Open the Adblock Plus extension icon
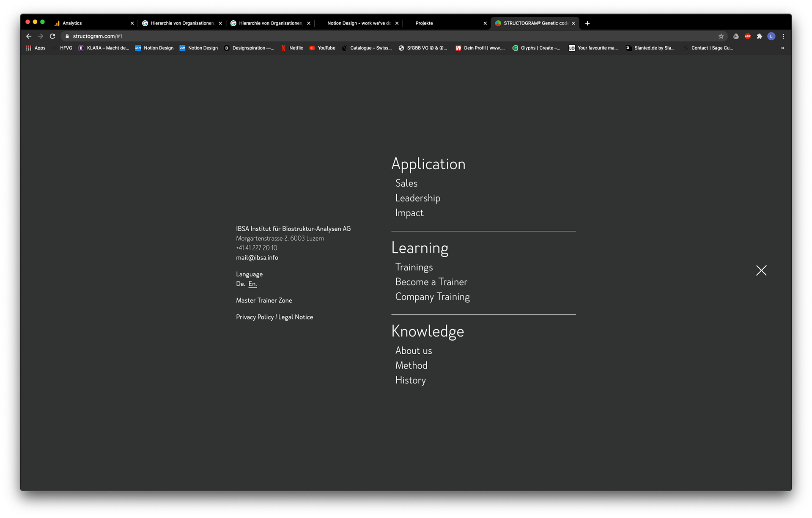 coord(748,36)
